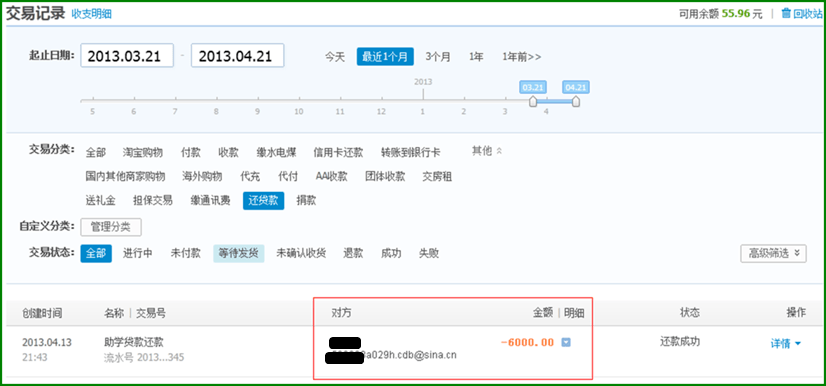This screenshot has height=386, width=826.
Task: Click the end date field 2013.04.21
Action: 238,56
